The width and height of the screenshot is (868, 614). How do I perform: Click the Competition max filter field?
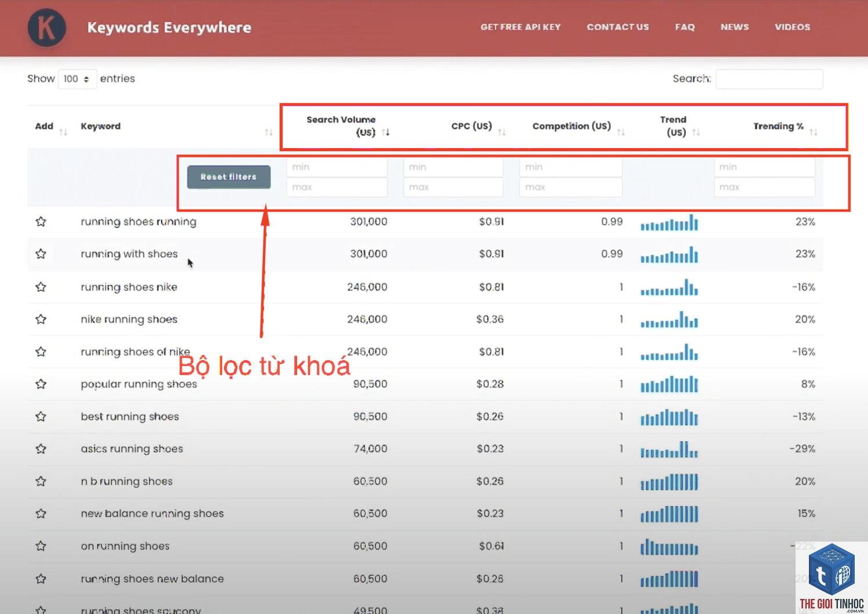pos(571,187)
